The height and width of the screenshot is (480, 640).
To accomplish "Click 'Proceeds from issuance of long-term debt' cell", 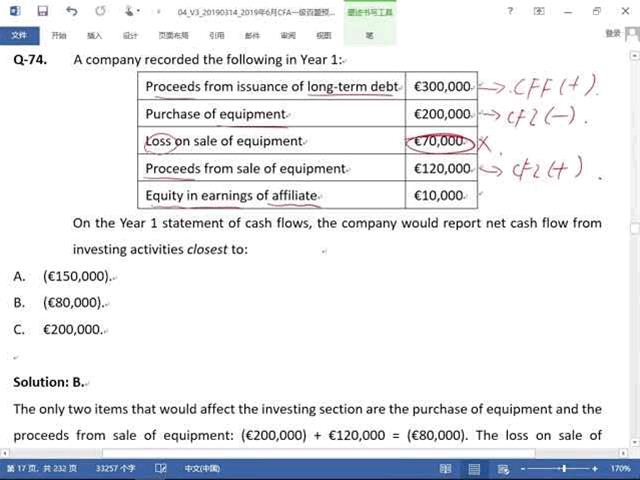I will click(x=271, y=86).
